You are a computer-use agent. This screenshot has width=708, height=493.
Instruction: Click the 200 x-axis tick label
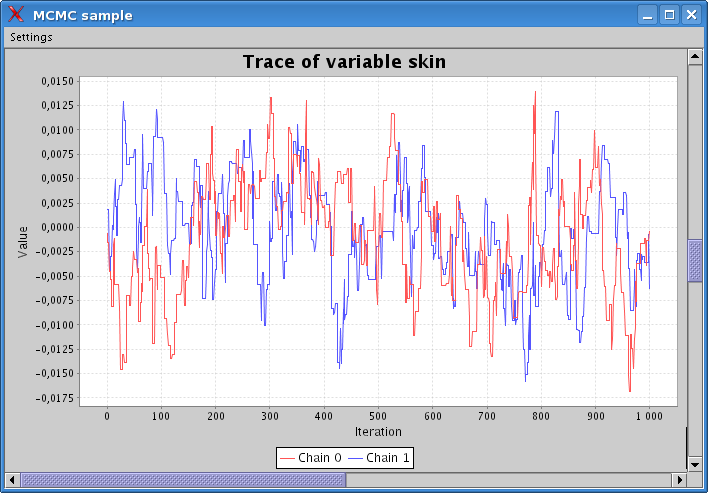click(215, 416)
